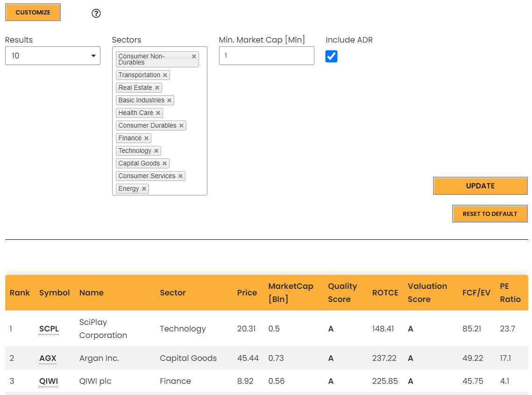532x395 pixels.
Task: Uncheck the Include ADR checkbox
Action: 331,56
